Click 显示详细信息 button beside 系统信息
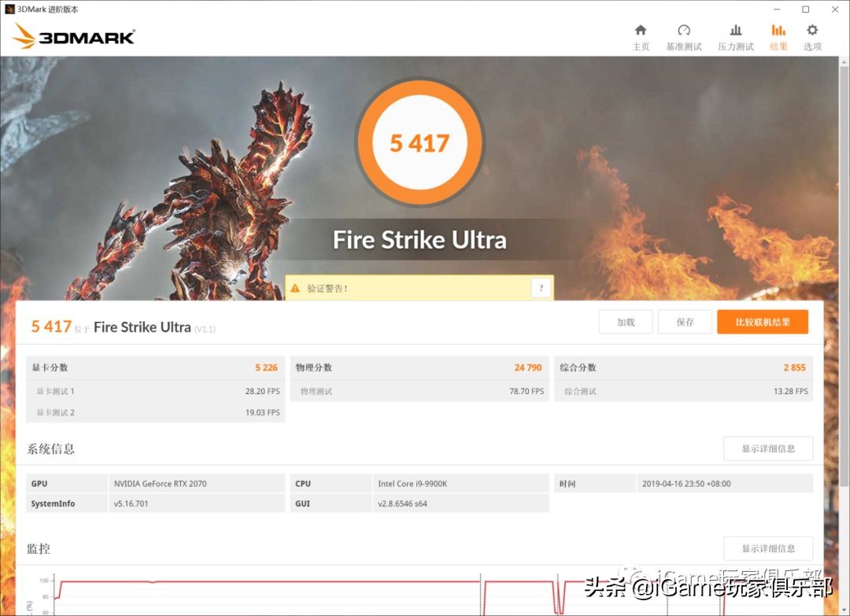This screenshot has width=850, height=616. (768, 448)
